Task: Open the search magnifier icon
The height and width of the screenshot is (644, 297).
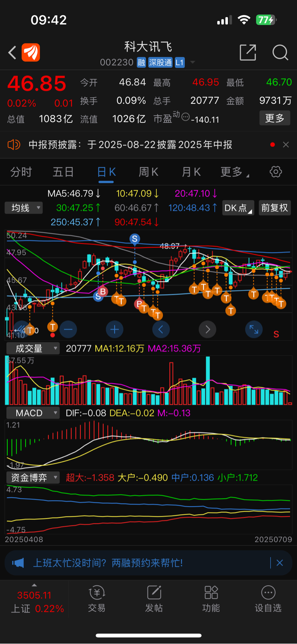Action: coord(280,52)
